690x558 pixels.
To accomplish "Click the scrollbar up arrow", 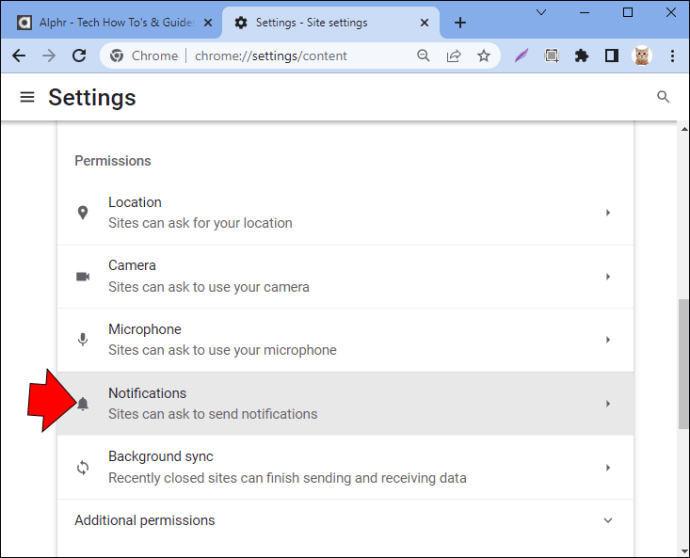I will point(684,129).
